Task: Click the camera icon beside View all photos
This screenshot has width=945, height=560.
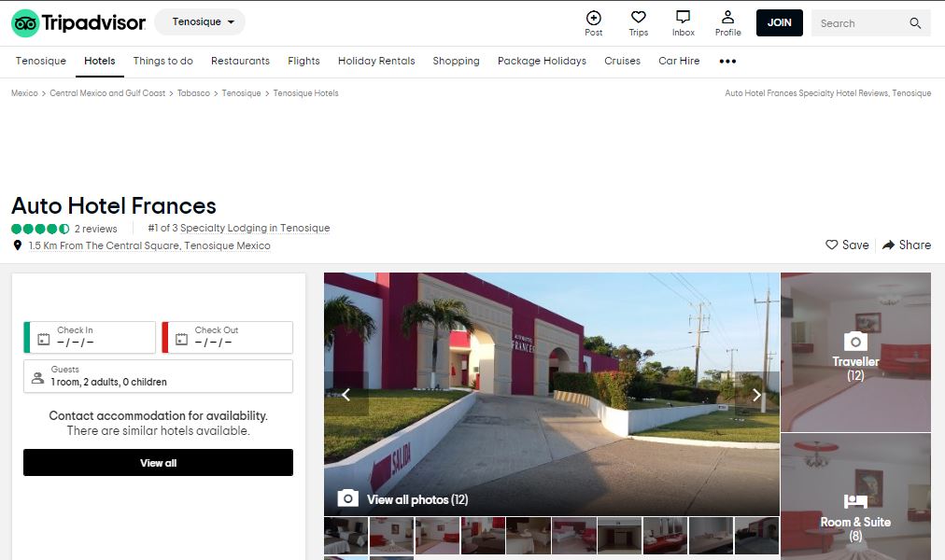Action: 347,498
